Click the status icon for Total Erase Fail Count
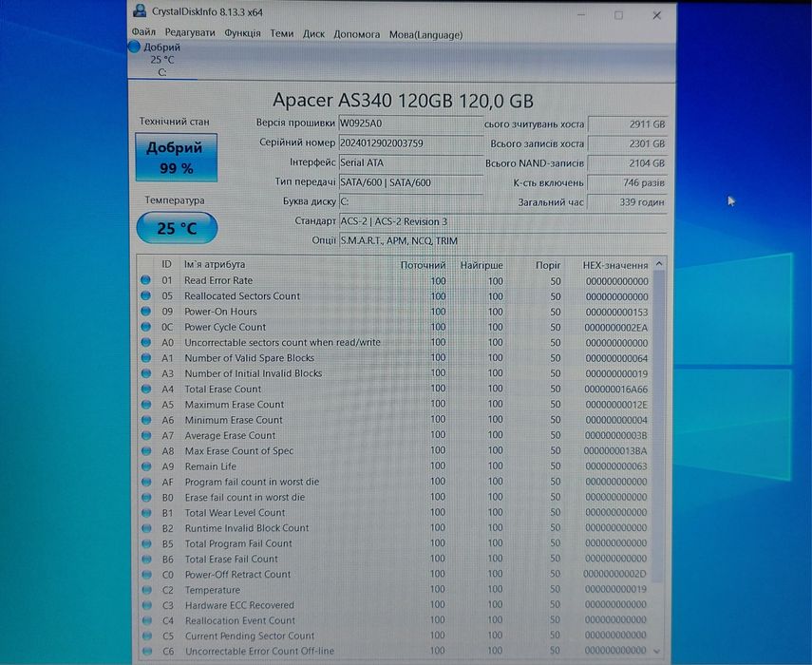The image size is (812, 665). tap(146, 560)
